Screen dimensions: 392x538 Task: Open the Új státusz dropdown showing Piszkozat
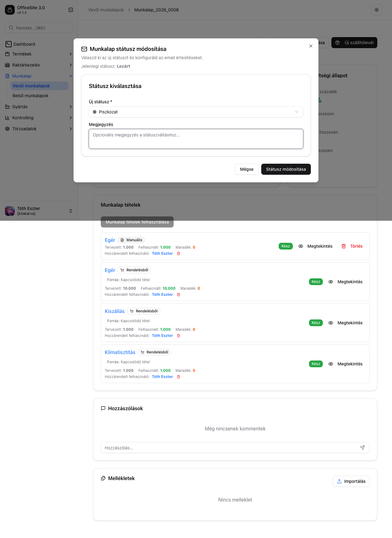coord(196,112)
